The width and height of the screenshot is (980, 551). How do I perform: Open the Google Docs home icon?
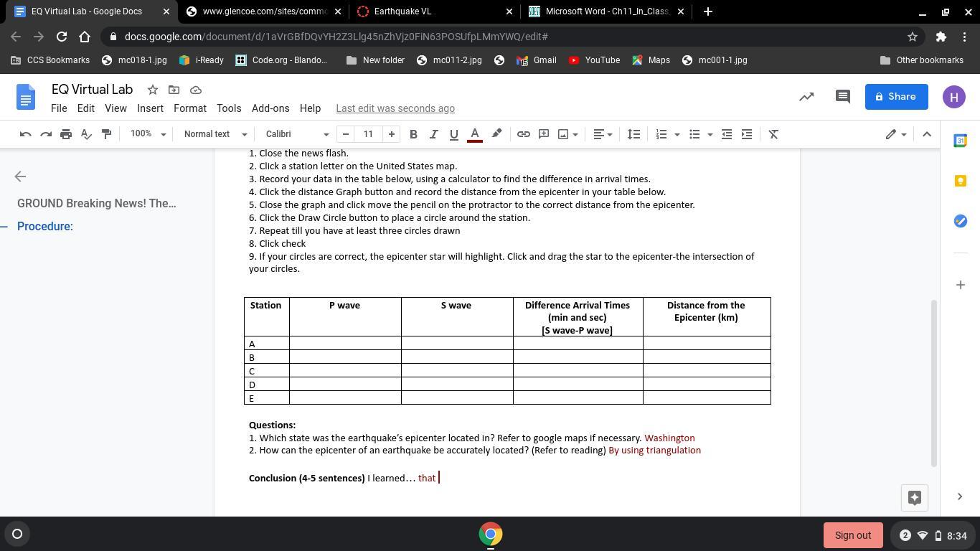25,98
